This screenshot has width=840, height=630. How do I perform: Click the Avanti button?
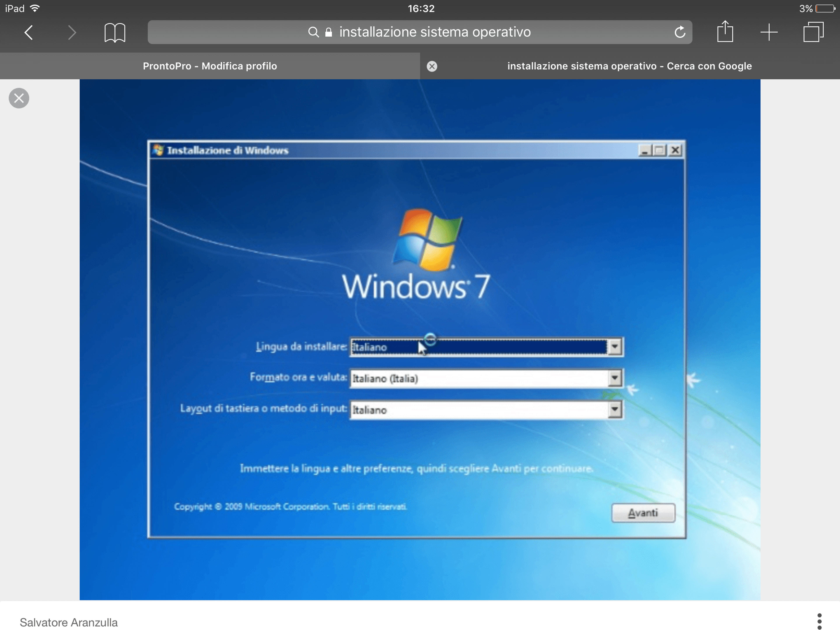tap(643, 513)
